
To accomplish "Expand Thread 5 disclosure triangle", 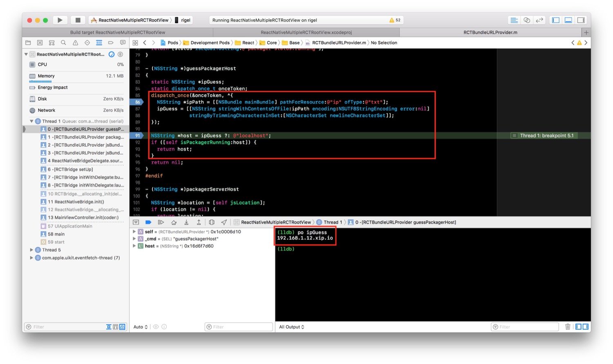I will click(x=32, y=250).
